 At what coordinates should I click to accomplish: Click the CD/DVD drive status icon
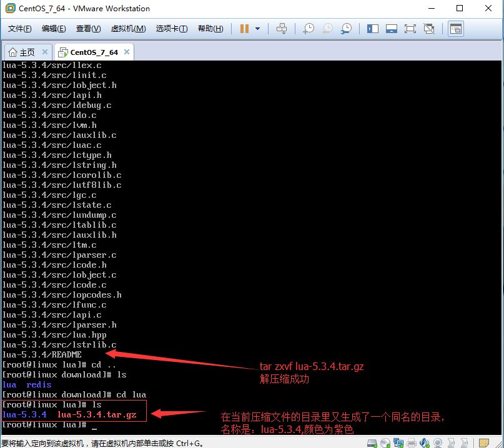coord(385,443)
